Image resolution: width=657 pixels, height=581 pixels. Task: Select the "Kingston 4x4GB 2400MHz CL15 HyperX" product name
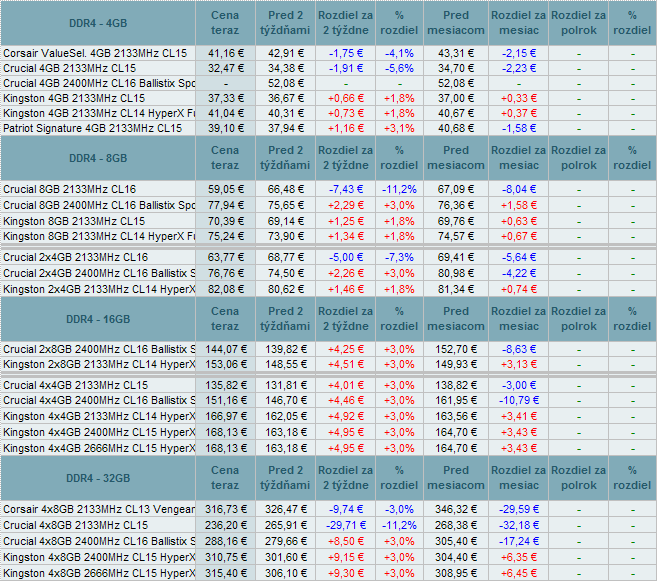[x=99, y=432]
